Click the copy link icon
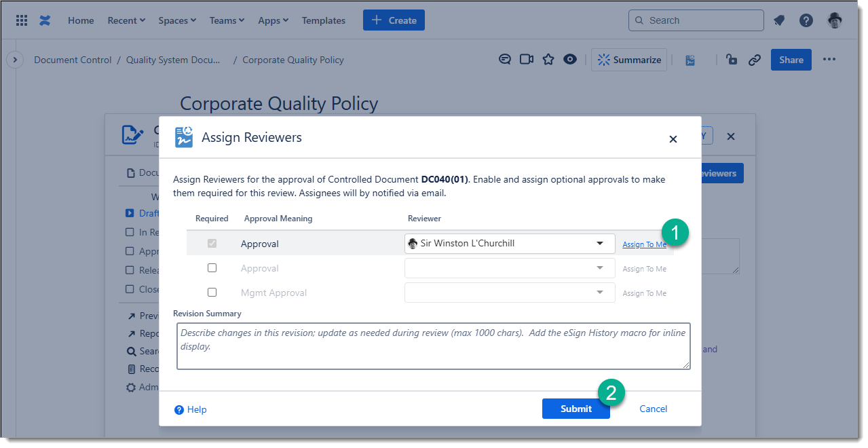Screen dimensions: 868x448 point(755,60)
